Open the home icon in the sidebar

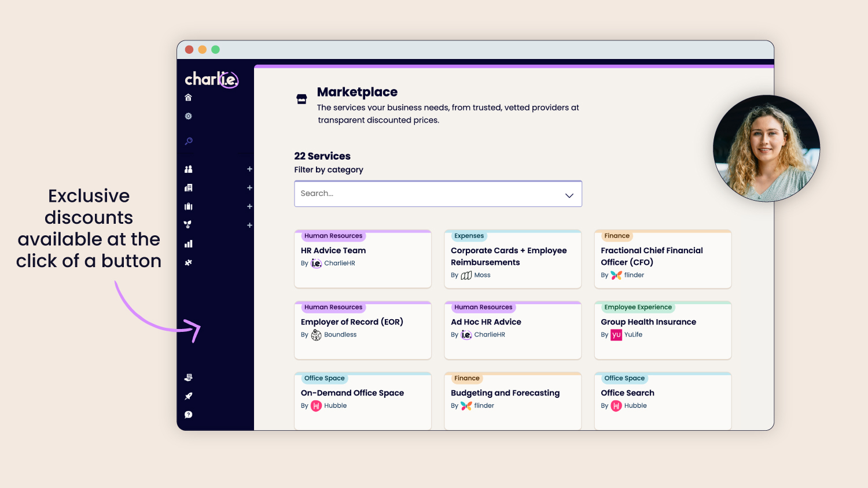[188, 98]
